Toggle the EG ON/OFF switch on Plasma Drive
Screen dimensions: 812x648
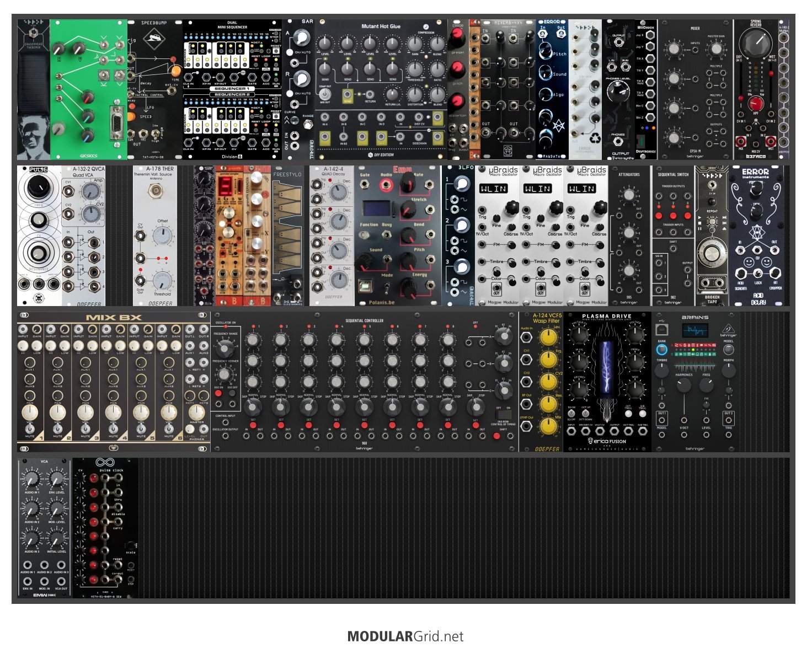[571, 413]
